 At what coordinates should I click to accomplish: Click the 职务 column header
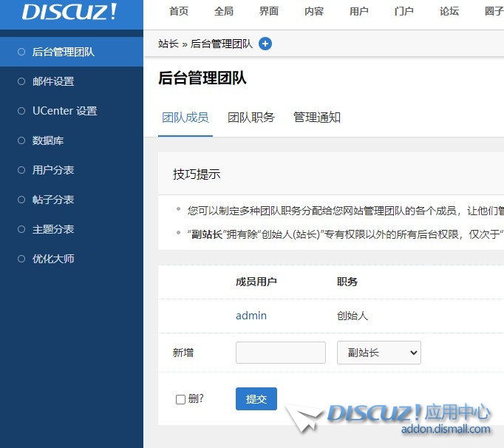pos(347,282)
